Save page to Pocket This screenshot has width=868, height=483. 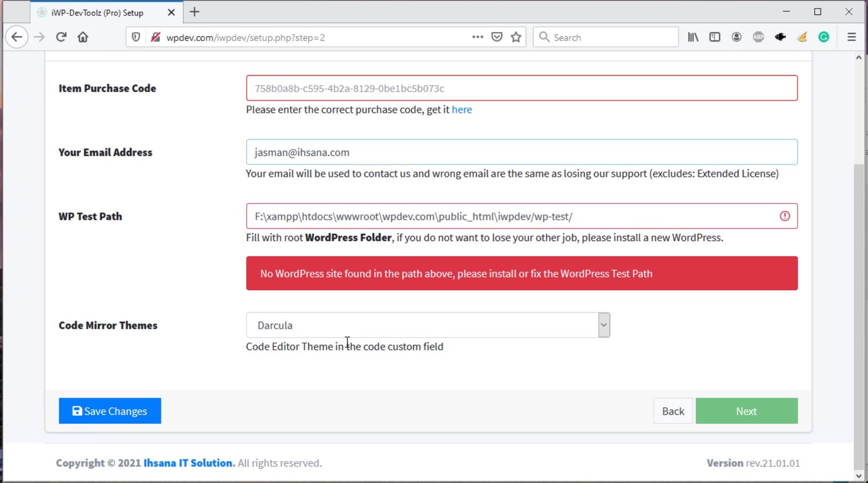coord(497,37)
